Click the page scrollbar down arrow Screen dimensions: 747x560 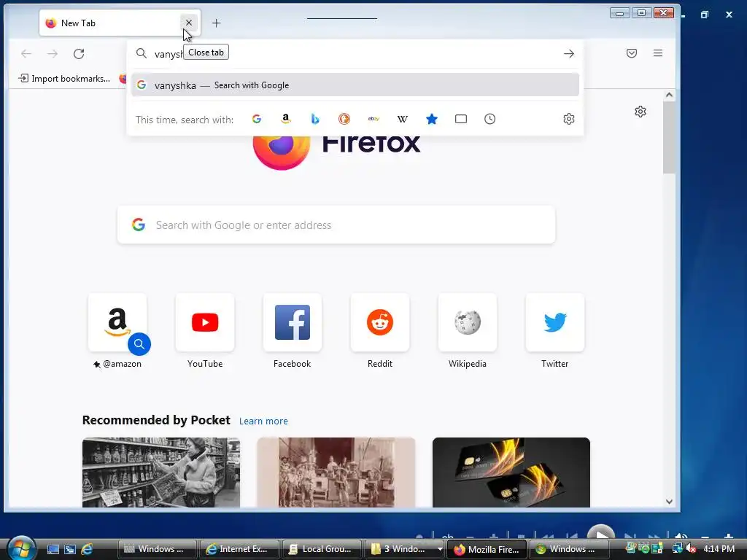(669, 502)
